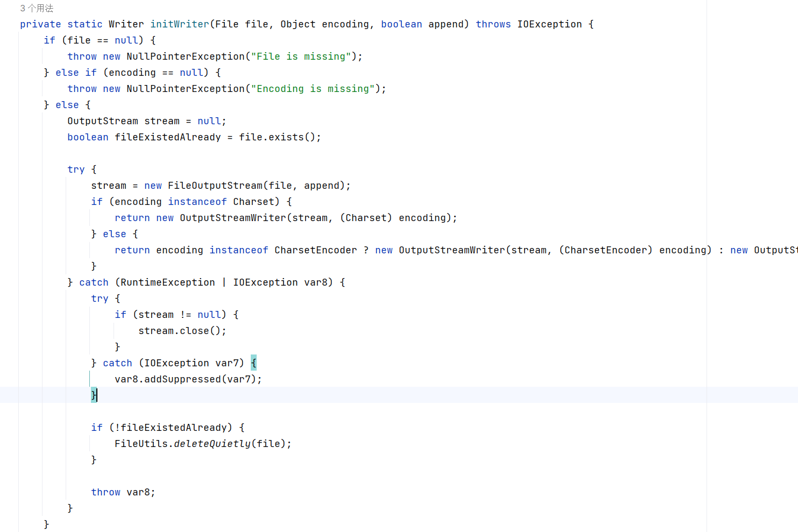Screen dimensions: 798x532
Task: Click IOException in the throws clause
Action: click(x=549, y=24)
